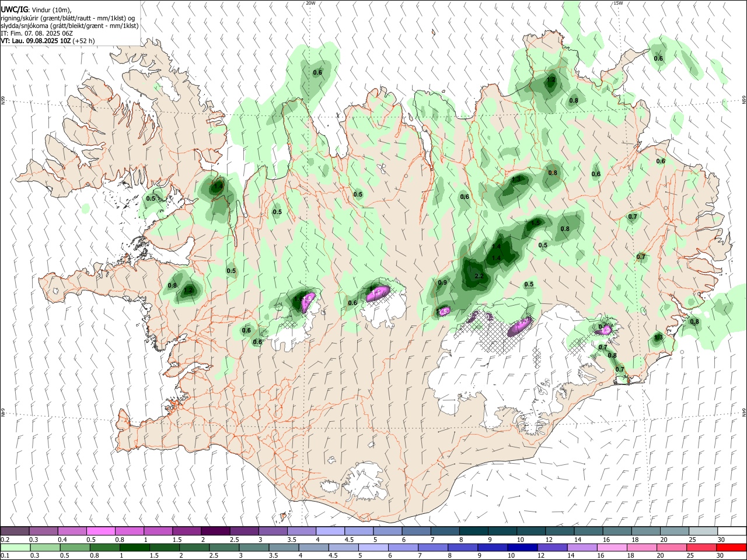Screen dimensions: 747x560
Task: Select the rain scale swatch between 8 and 9
Action: coord(463,548)
